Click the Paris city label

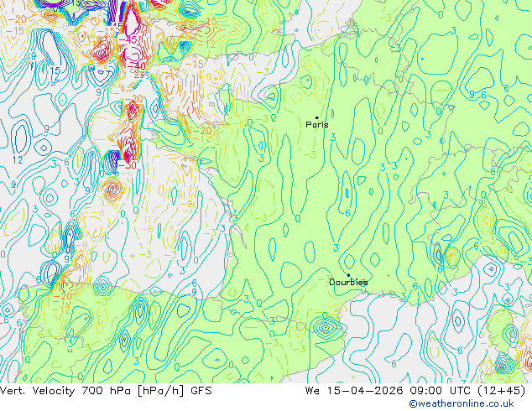tap(317, 124)
